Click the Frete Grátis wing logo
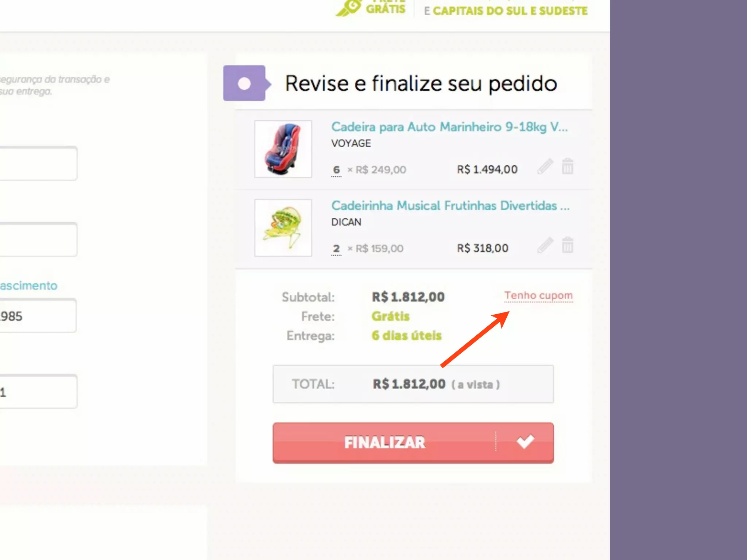 (x=348, y=7)
